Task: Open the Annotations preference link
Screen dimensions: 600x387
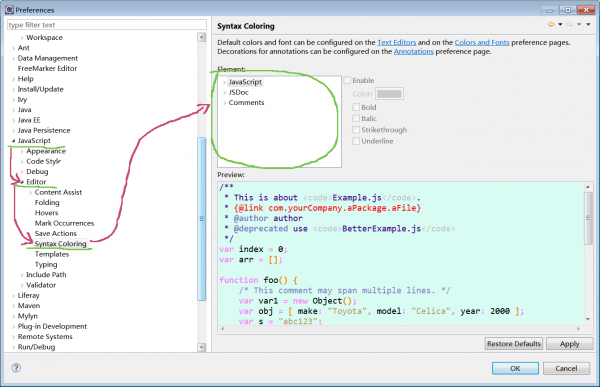Action: coord(414,51)
